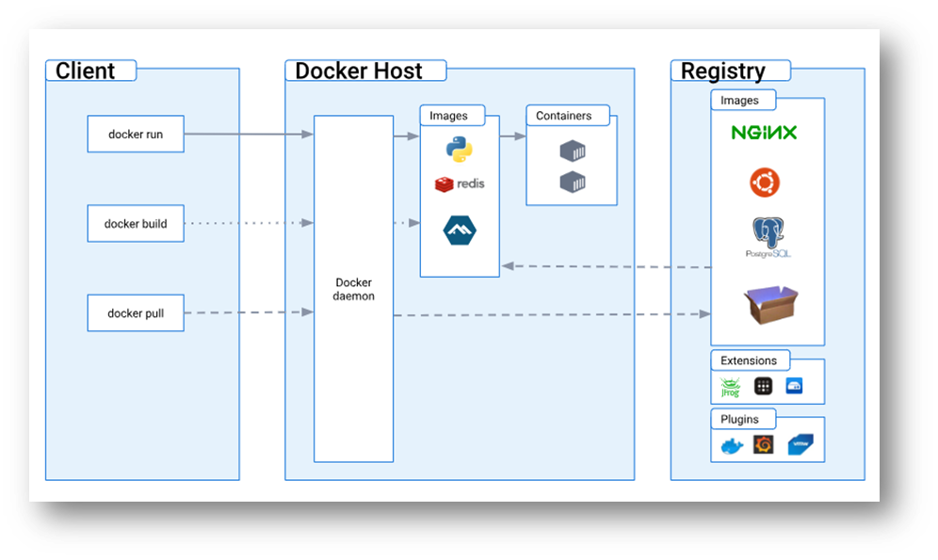Click the Registry heading label
The image size is (938, 560).
[722, 72]
